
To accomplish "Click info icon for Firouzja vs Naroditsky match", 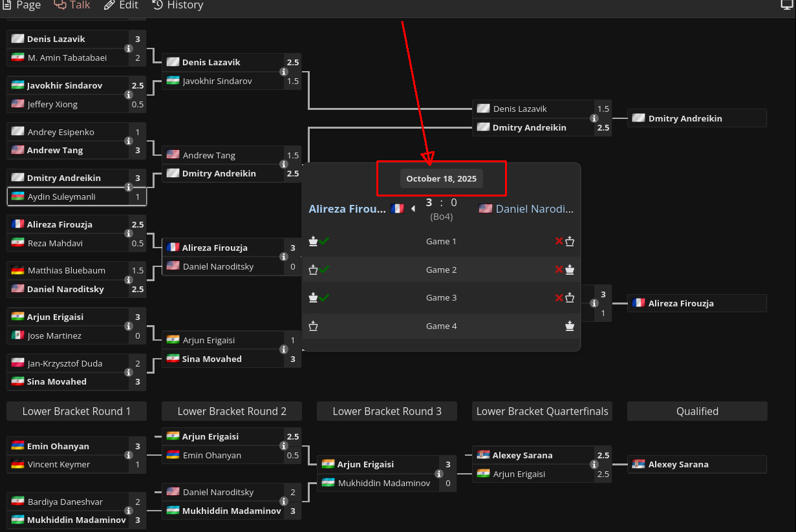I will click(x=283, y=257).
